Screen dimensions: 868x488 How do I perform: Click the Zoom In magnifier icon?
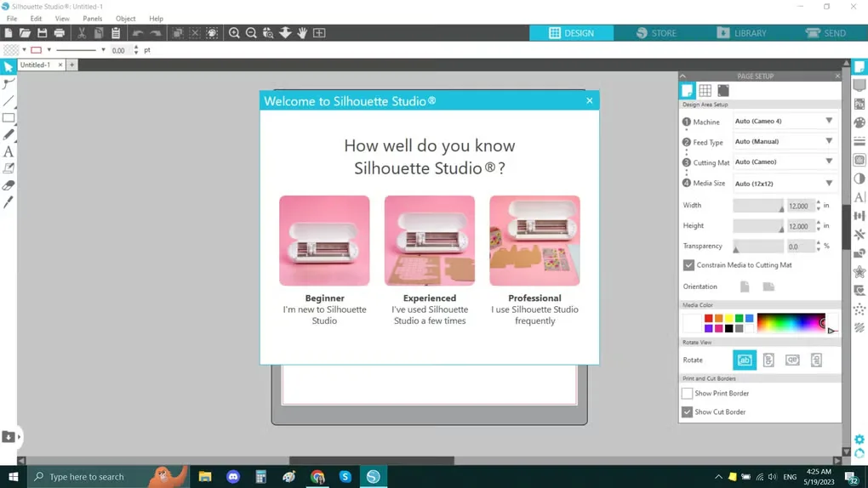[x=234, y=33]
